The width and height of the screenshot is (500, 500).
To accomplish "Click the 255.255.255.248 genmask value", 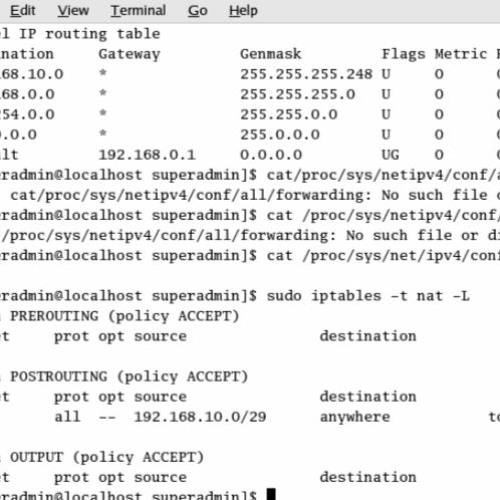I will pos(306,74).
